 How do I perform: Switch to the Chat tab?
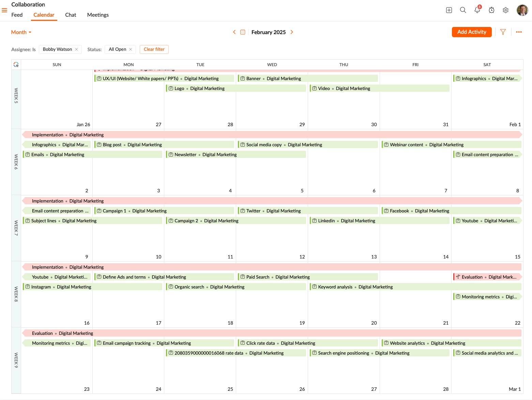tap(71, 15)
